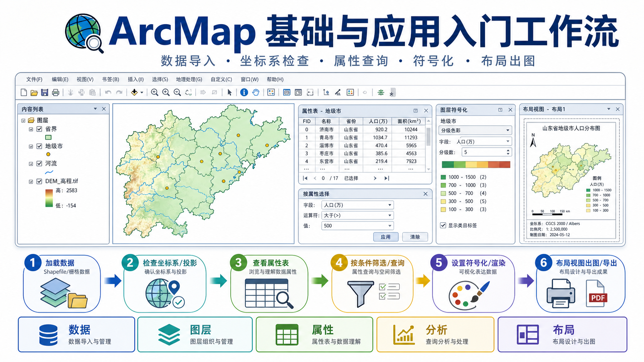Click the Add Data icon
Viewport: 644px width, 362px height.
[134, 92]
